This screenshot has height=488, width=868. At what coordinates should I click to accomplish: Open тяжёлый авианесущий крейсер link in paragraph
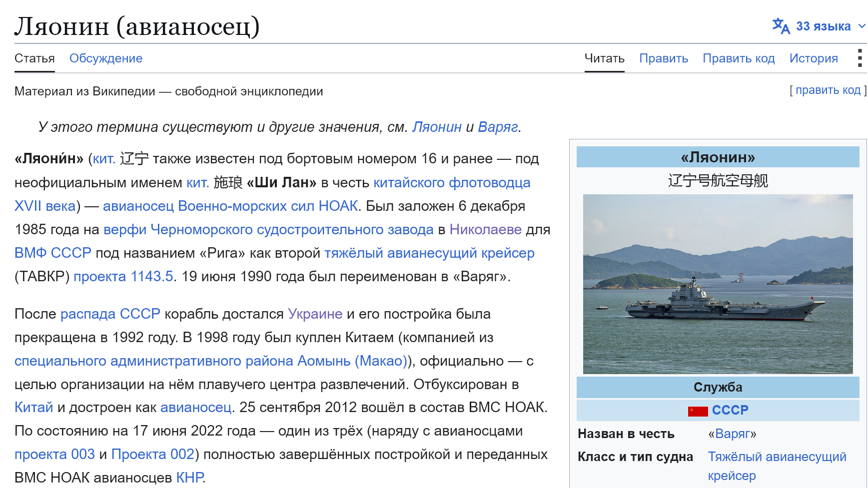coord(429,253)
